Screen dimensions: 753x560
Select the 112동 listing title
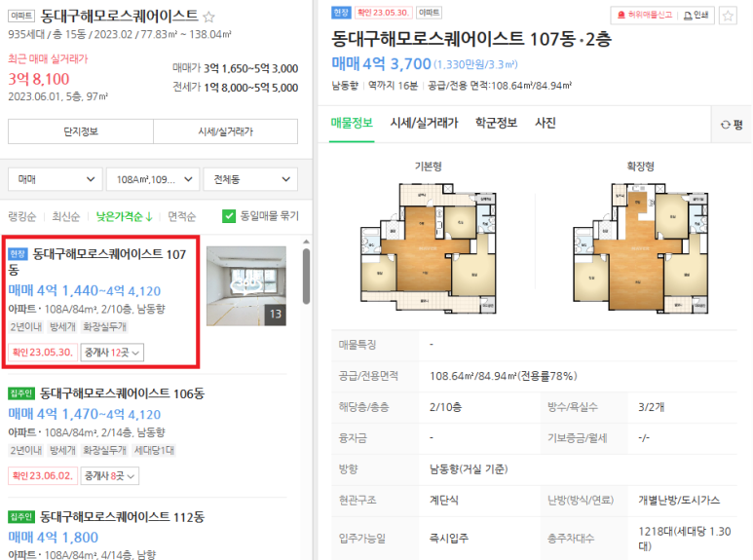(122, 517)
